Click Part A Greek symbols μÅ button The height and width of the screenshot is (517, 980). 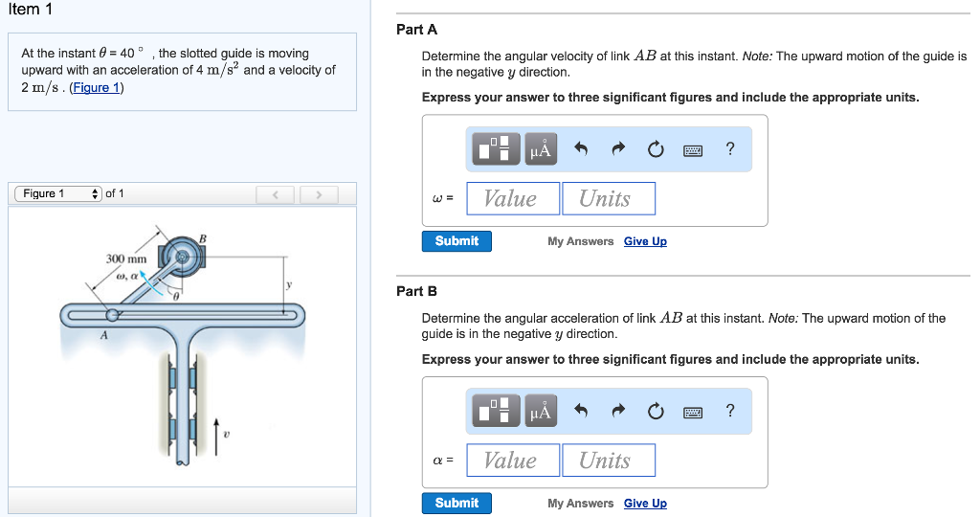pos(541,148)
